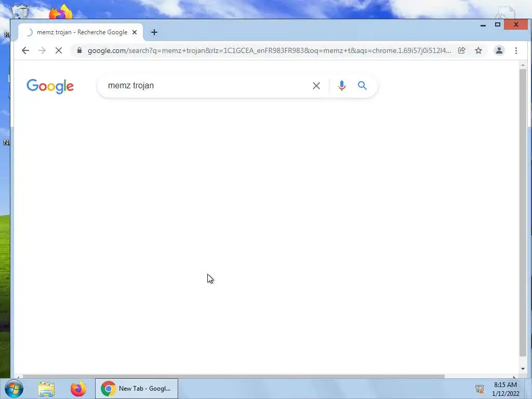
Task: Click the forward navigation arrow
Action: (x=42, y=50)
